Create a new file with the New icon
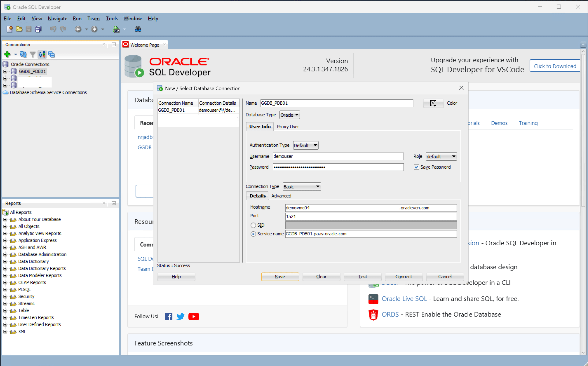Viewport: 588px width, 366px height. coord(10,29)
